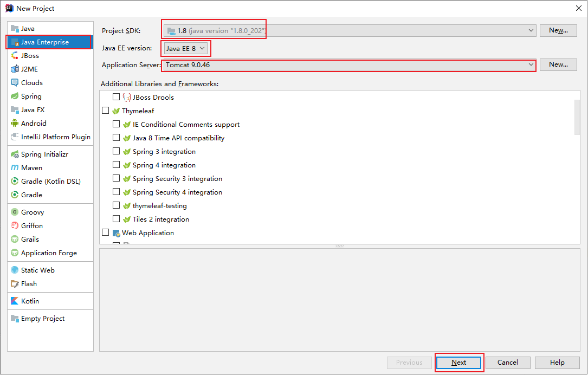Pick the Application Forge icon

[15, 253]
